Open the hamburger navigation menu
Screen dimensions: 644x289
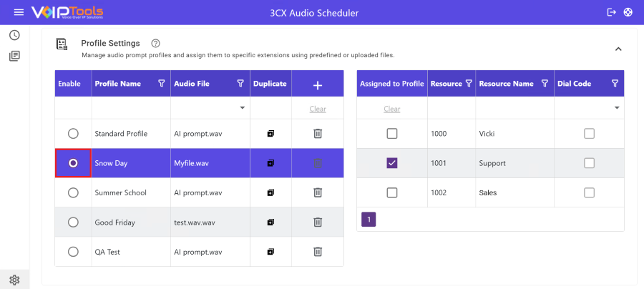(19, 12)
